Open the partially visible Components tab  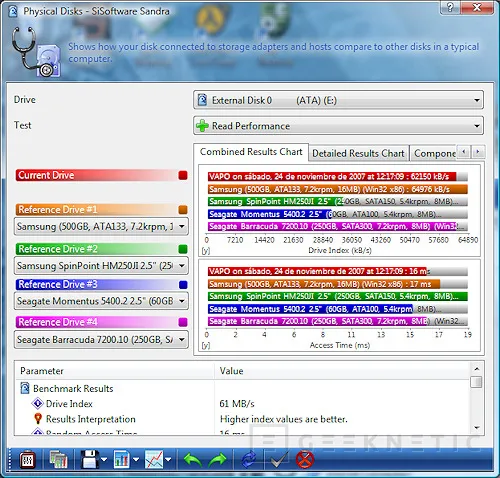click(434, 153)
